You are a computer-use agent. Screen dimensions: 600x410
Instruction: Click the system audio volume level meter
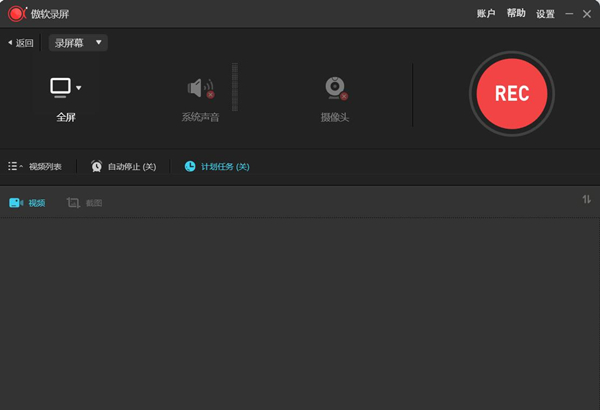click(235, 87)
